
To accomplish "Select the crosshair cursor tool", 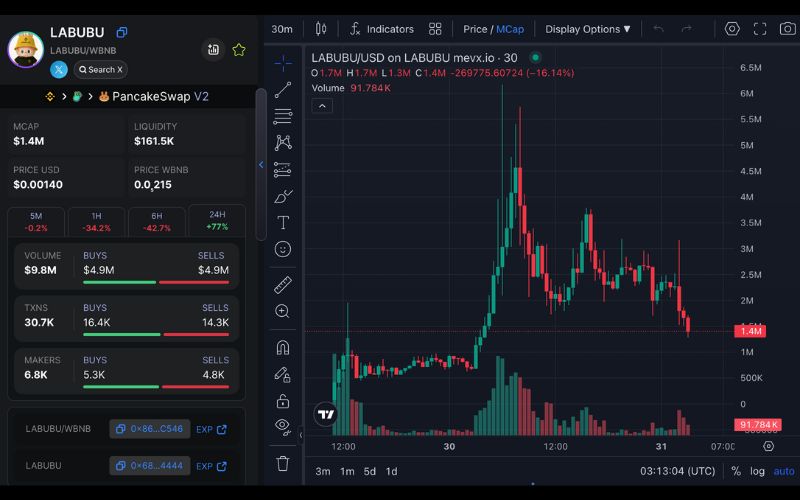I will point(283,63).
